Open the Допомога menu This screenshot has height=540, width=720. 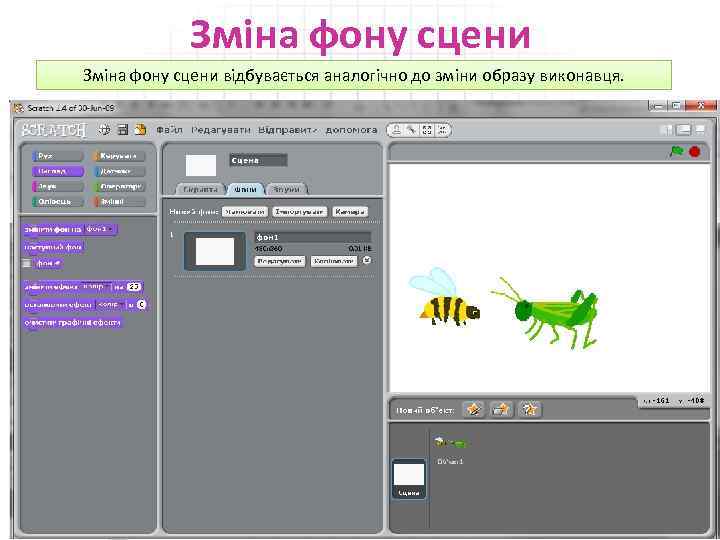351,130
